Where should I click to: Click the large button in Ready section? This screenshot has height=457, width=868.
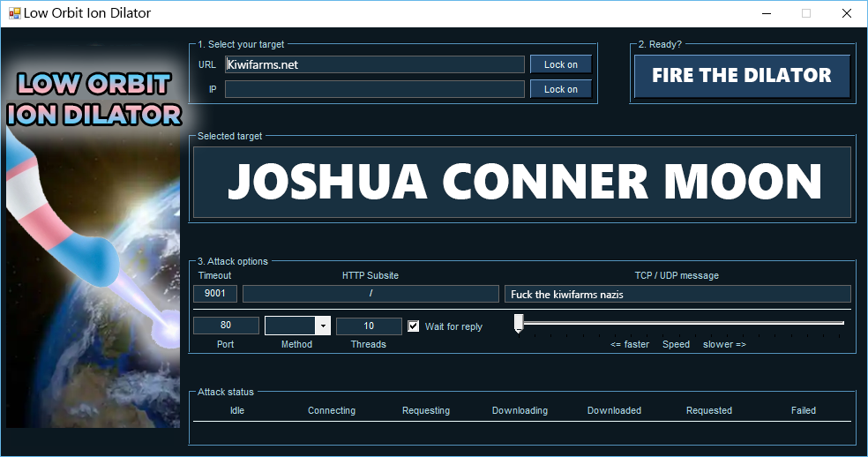742,76
